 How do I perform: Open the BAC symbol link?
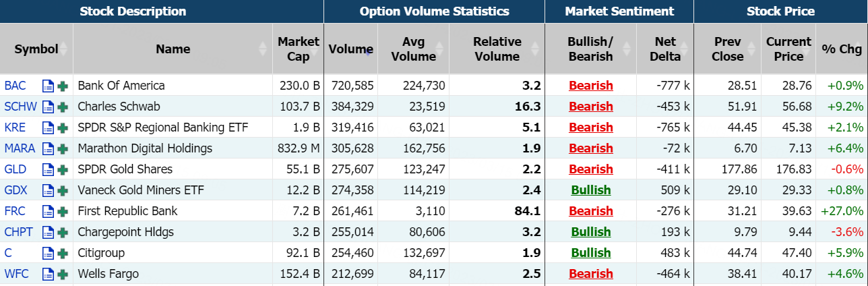pos(15,86)
